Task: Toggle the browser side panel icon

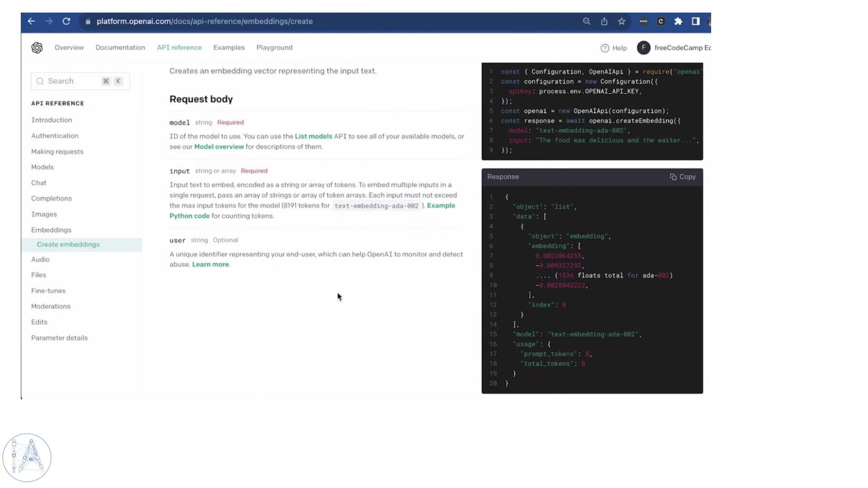Action: coord(696,21)
